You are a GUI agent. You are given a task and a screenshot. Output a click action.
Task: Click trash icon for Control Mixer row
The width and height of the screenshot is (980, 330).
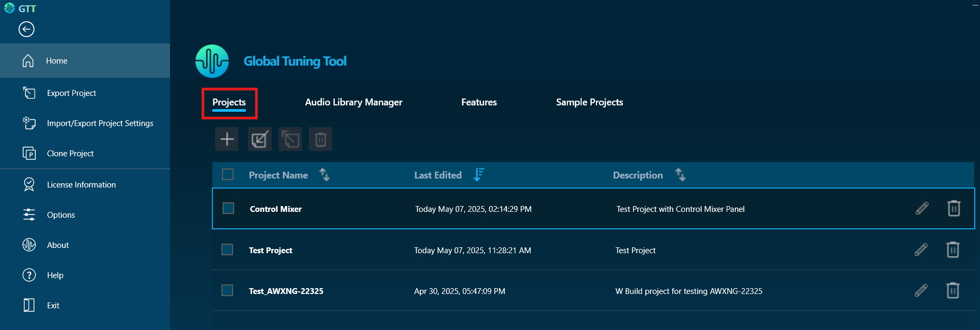(954, 209)
